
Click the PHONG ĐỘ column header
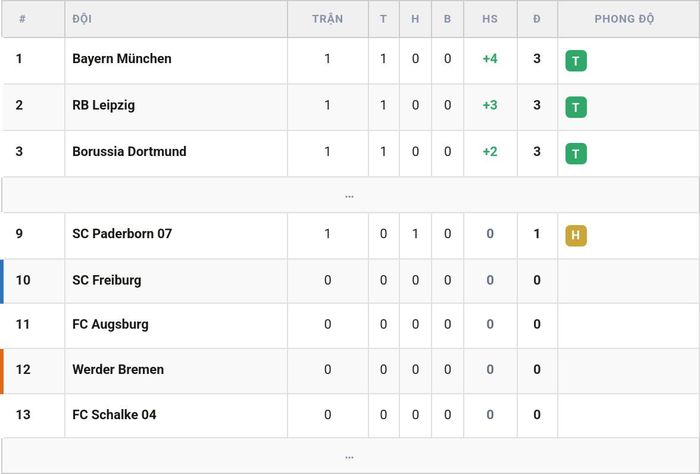point(624,19)
